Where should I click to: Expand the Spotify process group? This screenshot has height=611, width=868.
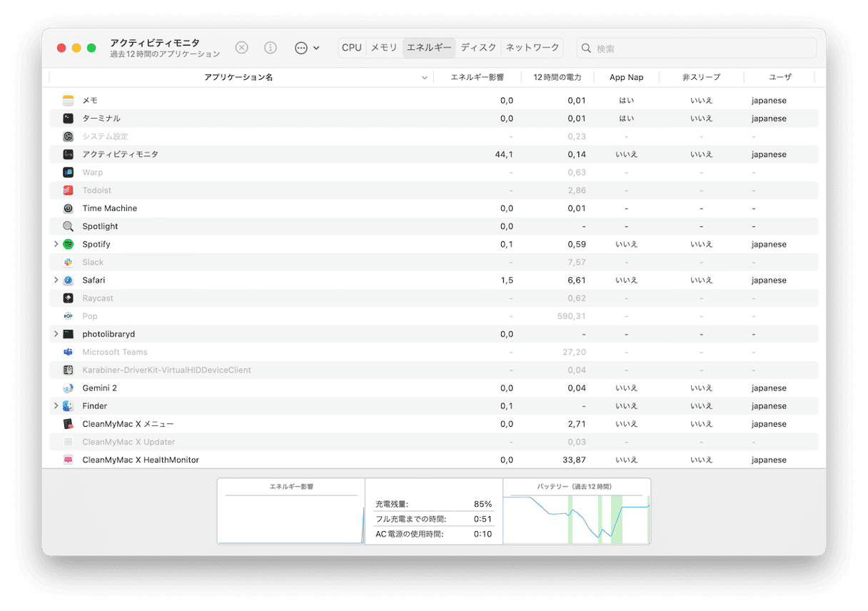[x=56, y=244]
